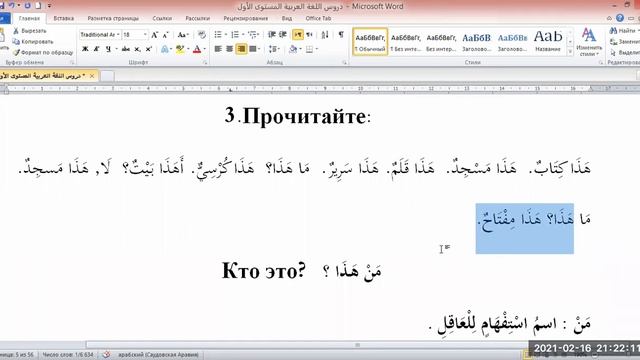The height and width of the screenshot is (360, 640).
Task: Switch to the Вставка tab
Action: click(64, 18)
